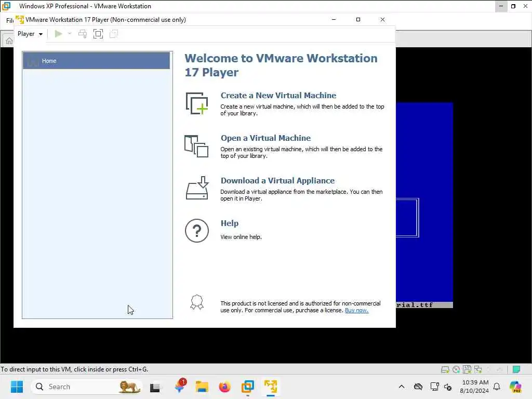The width and height of the screenshot is (532, 399).
Task: Open notifications bell icon
Action: pos(497,387)
